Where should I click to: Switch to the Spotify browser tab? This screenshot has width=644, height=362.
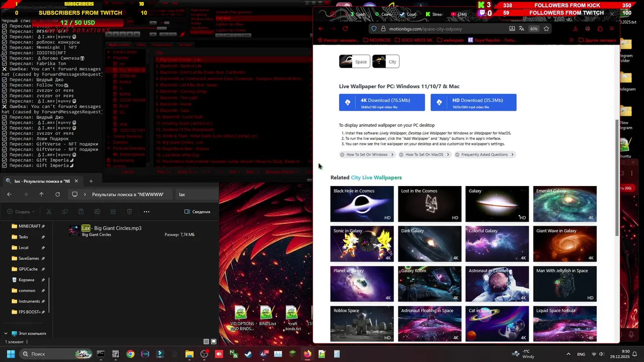[x=357, y=14]
